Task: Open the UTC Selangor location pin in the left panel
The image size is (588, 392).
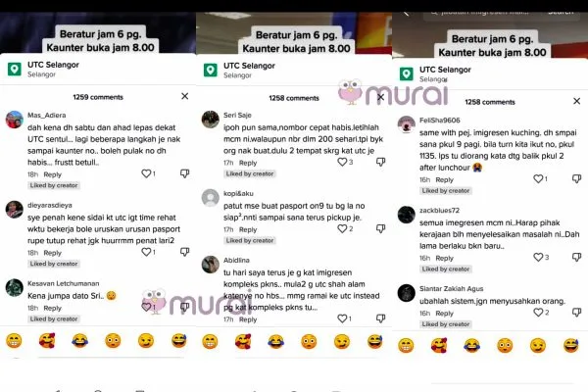Action: (15, 70)
